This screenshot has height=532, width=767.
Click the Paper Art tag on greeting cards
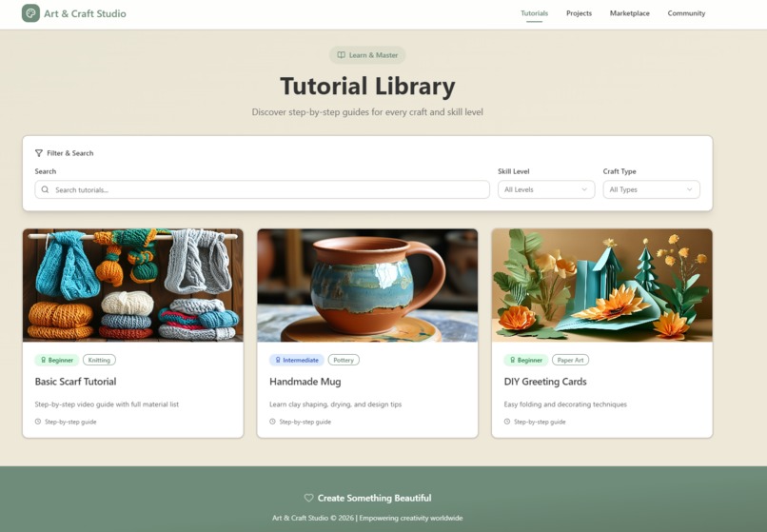coord(570,360)
